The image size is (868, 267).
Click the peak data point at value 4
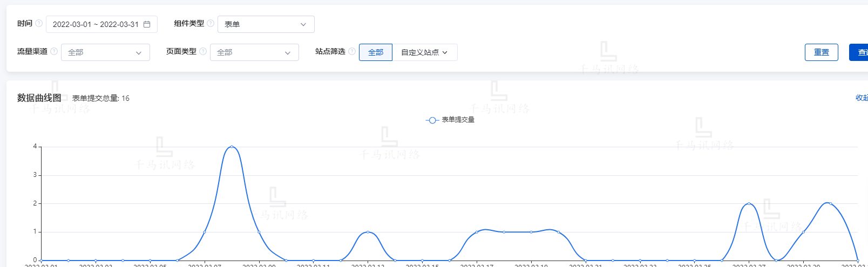[x=232, y=147]
